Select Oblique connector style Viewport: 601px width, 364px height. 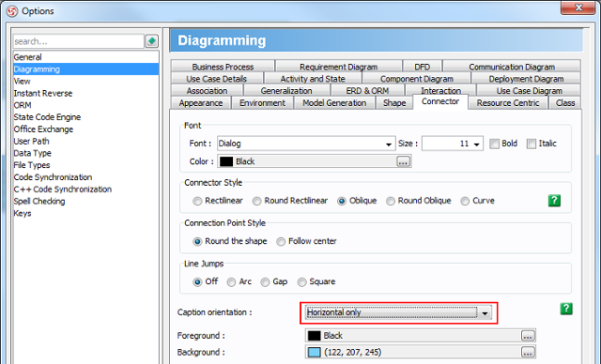click(x=342, y=201)
